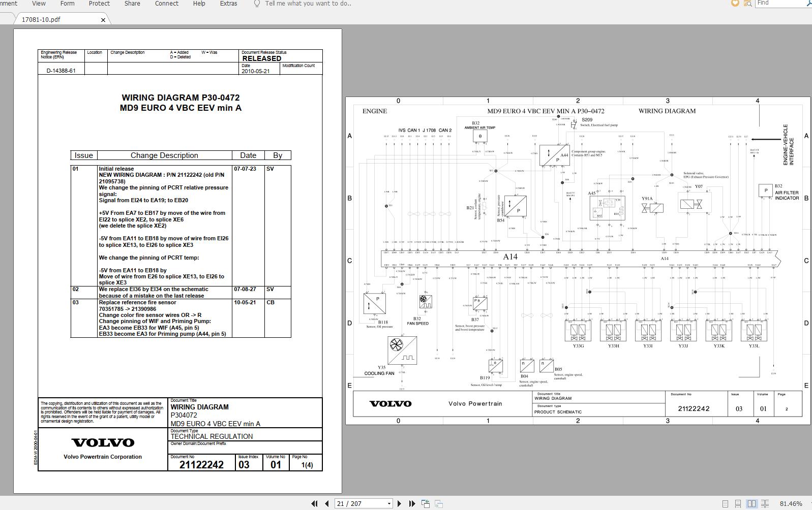812x510 pixels.
Task: Click the Y35 COOLING FAN symbol
Action: pos(402,350)
